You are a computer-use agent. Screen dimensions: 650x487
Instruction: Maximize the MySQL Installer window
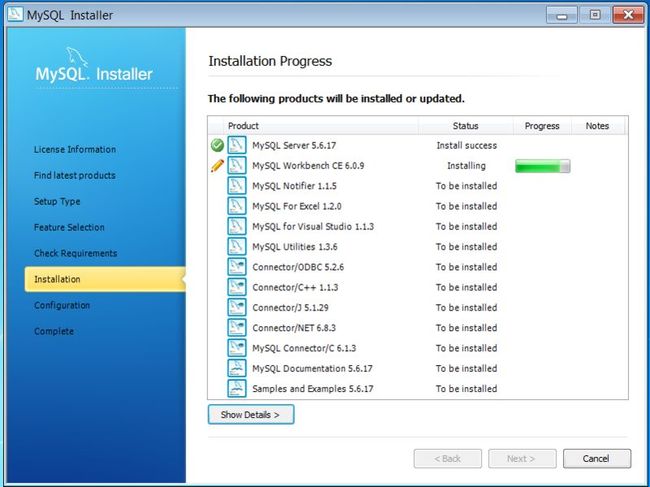tap(595, 15)
